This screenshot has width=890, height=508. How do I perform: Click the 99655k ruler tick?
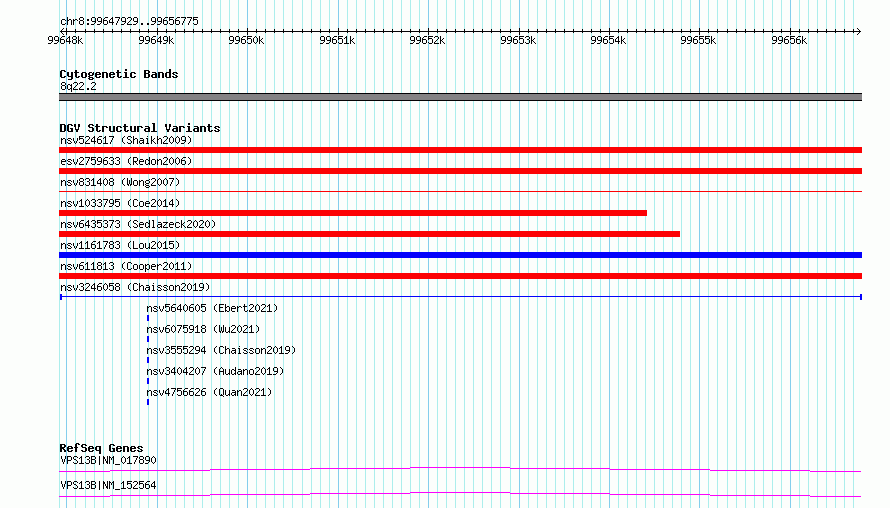pos(698,40)
